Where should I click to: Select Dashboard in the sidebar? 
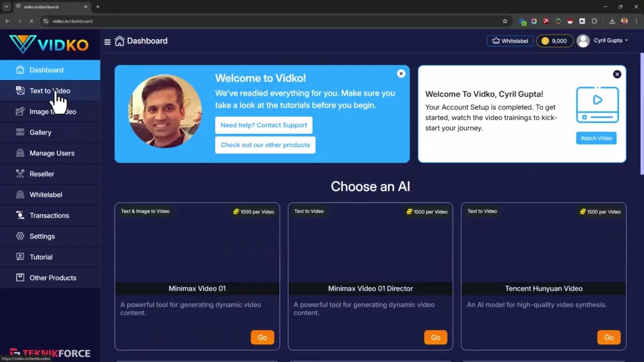coord(50,70)
